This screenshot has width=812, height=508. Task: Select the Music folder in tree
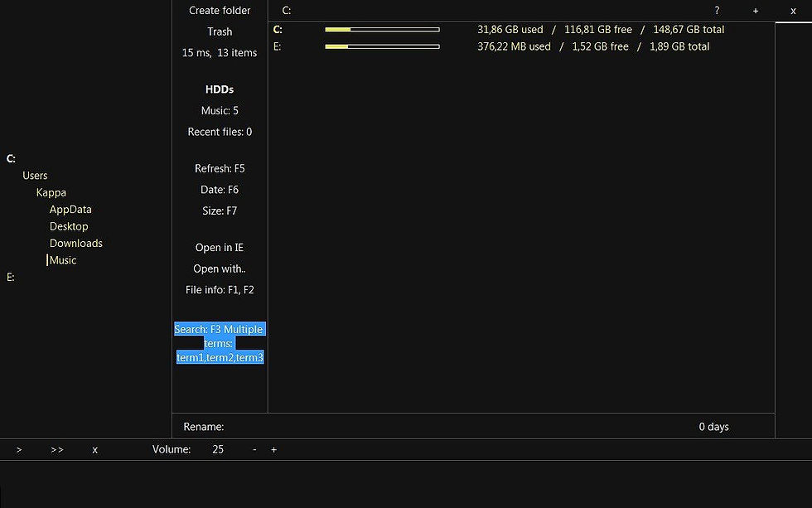(x=63, y=260)
